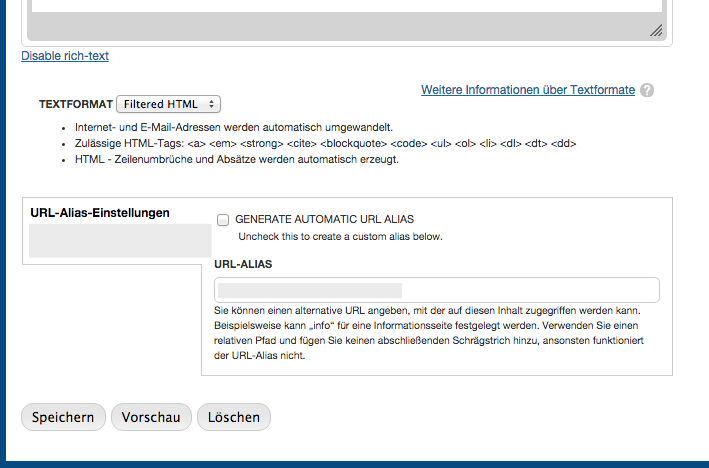The image size is (709, 468).
Task: Click the 'Disable rich-text' link
Action: pyautogui.click(x=65, y=56)
